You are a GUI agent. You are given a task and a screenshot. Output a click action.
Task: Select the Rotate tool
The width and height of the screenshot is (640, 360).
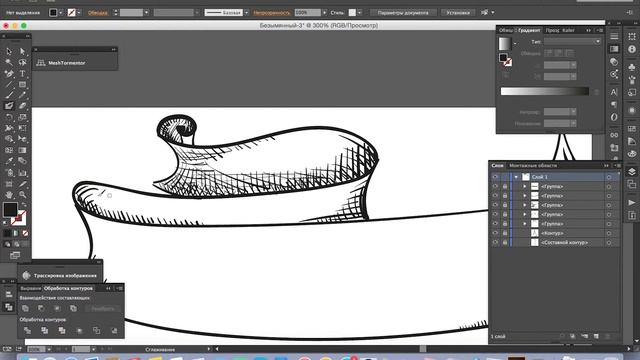coord(9,117)
